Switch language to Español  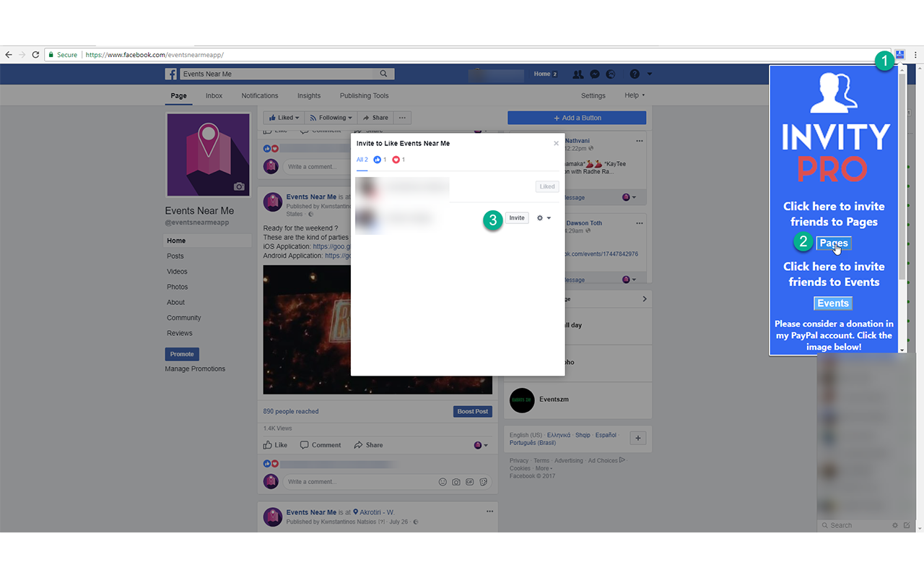[x=606, y=435]
